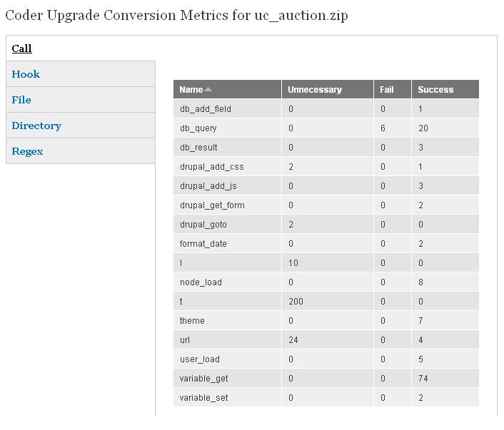Open the Directory tab
Viewport: 504px width, 430px height.
point(36,126)
